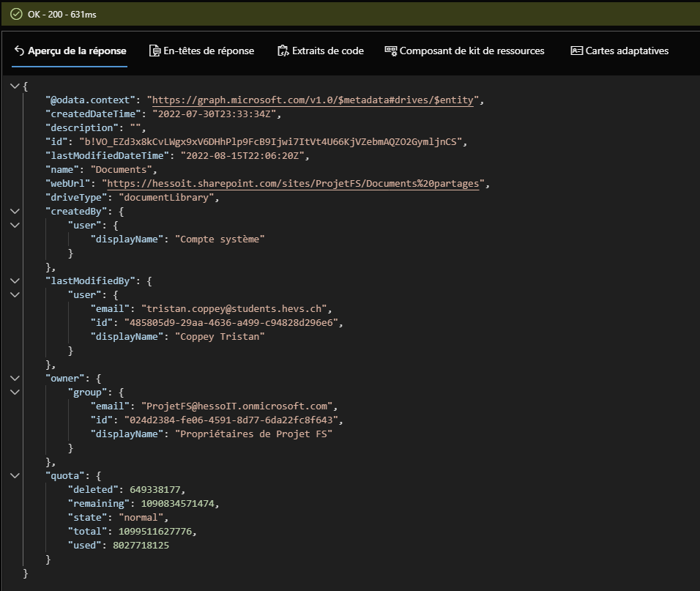Click the green OK status check icon

coord(16,15)
